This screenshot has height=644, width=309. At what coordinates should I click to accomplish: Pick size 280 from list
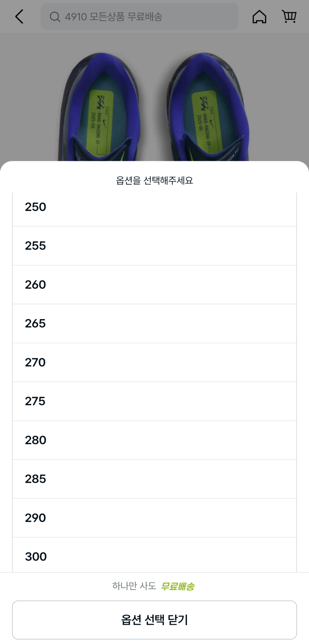click(x=154, y=440)
